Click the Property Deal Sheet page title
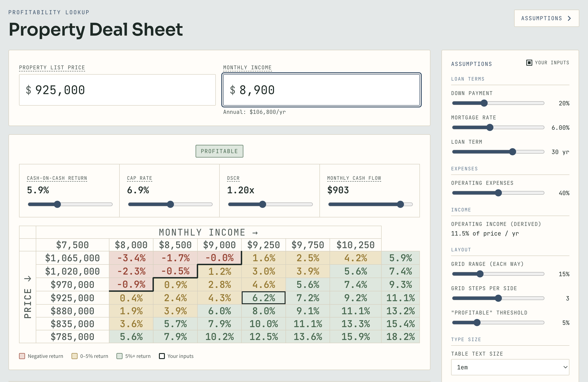Viewport: 588px width, 382px height. click(x=96, y=29)
